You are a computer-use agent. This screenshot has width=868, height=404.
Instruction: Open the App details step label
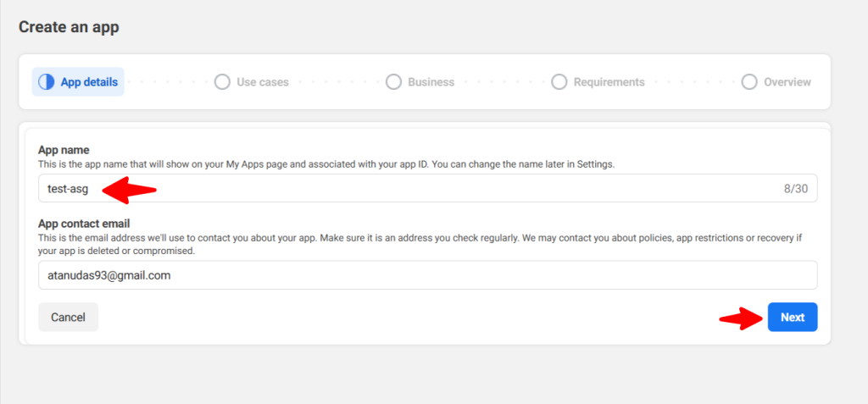click(89, 82)
